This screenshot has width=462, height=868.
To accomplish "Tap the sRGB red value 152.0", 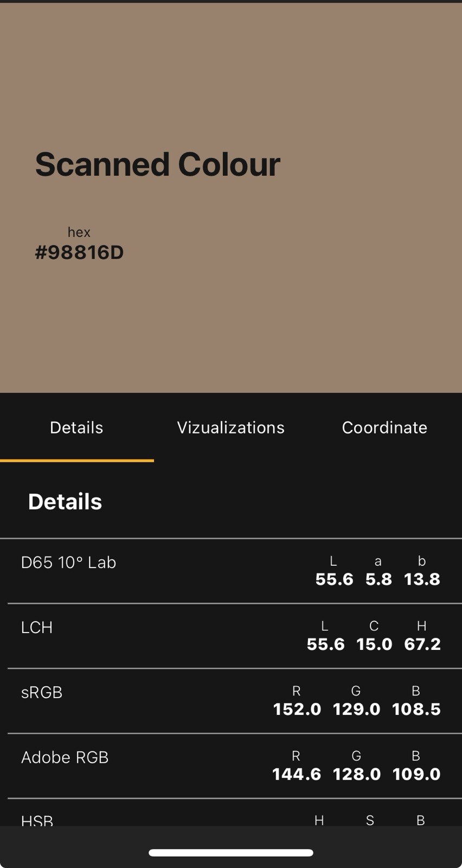I will point(297,709).
